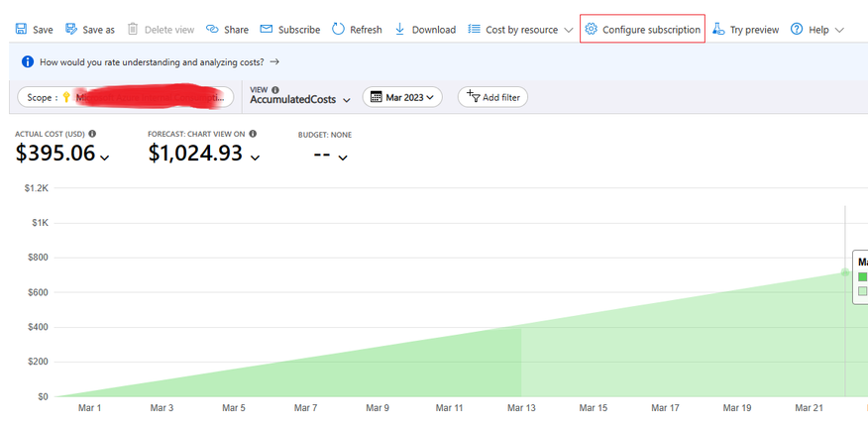The image size is (868, 424).
Task: Click the Help question mark icon
Action: pos(797,29)
